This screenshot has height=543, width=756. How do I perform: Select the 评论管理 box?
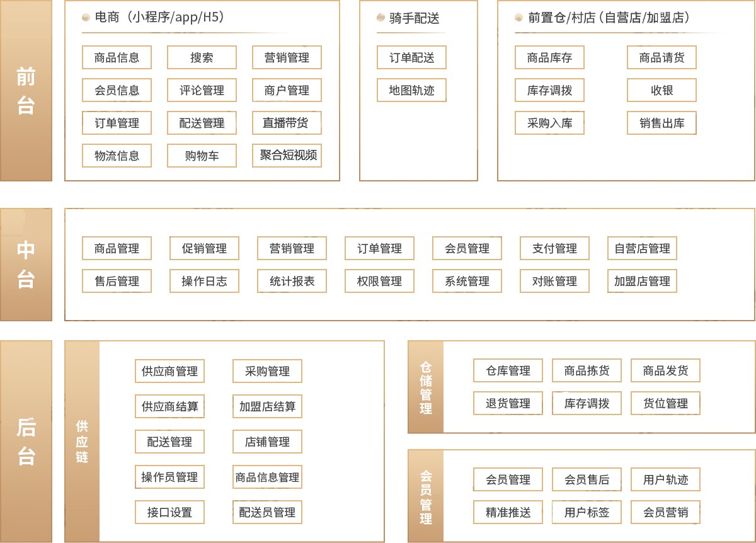click(x=202, y=90)
